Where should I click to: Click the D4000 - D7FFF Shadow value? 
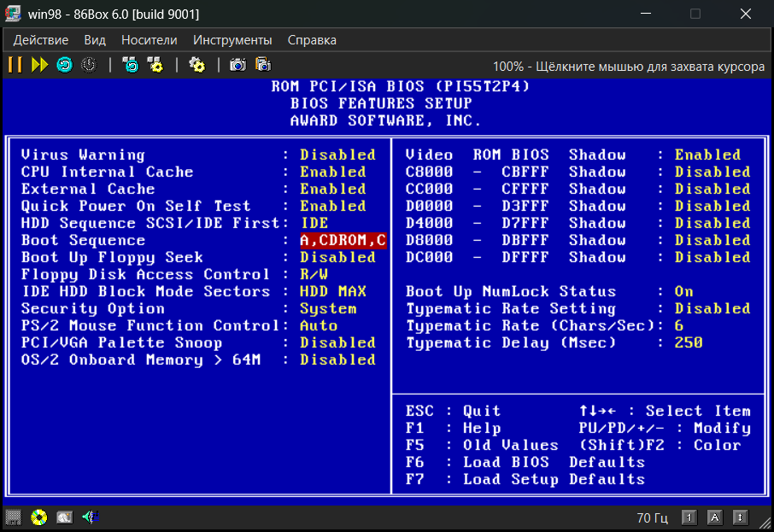pos(712,223)
